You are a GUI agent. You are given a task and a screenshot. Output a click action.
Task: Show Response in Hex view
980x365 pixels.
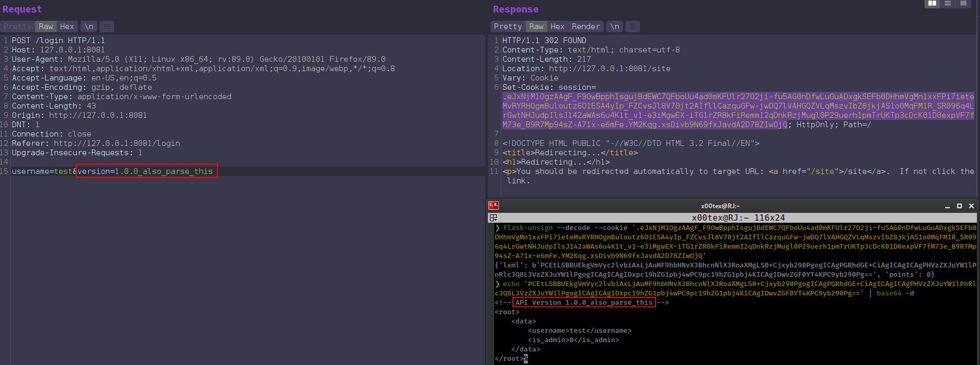(557, 26)
